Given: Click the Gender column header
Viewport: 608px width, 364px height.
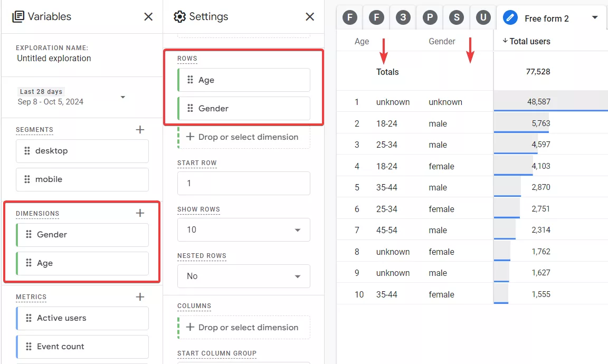Looking at the screenshot, I should (442, 42).
